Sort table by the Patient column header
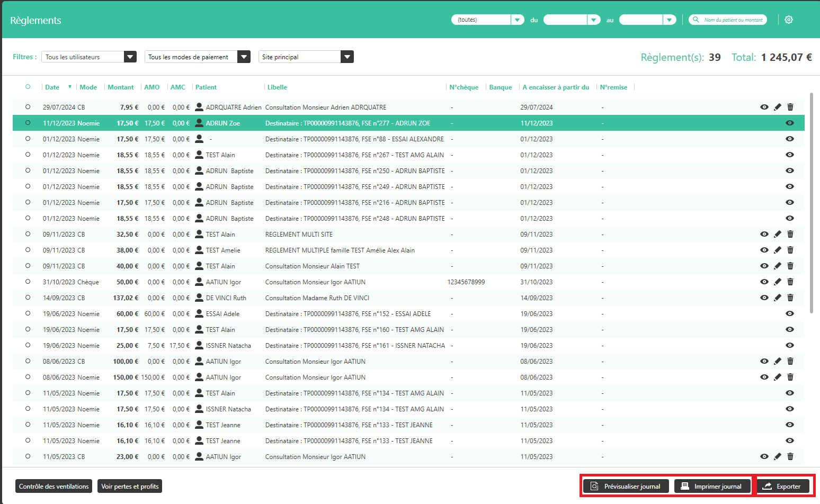 point(206,87)
